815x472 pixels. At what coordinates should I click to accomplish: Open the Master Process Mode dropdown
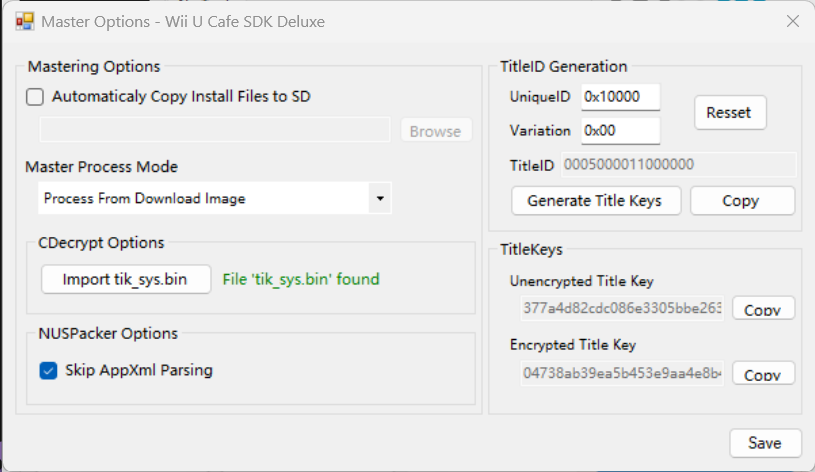coord(215,198)
